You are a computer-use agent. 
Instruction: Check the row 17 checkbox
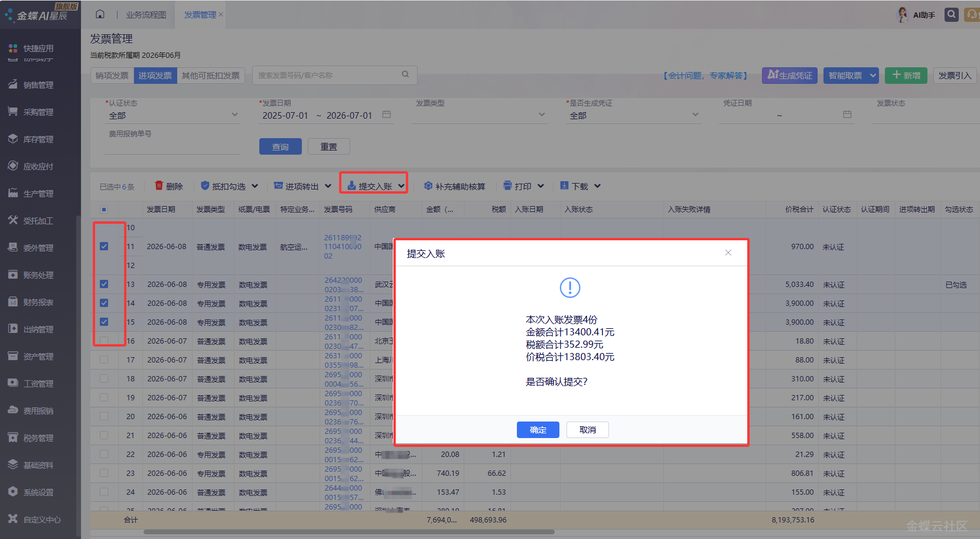(x=104, y=360)
